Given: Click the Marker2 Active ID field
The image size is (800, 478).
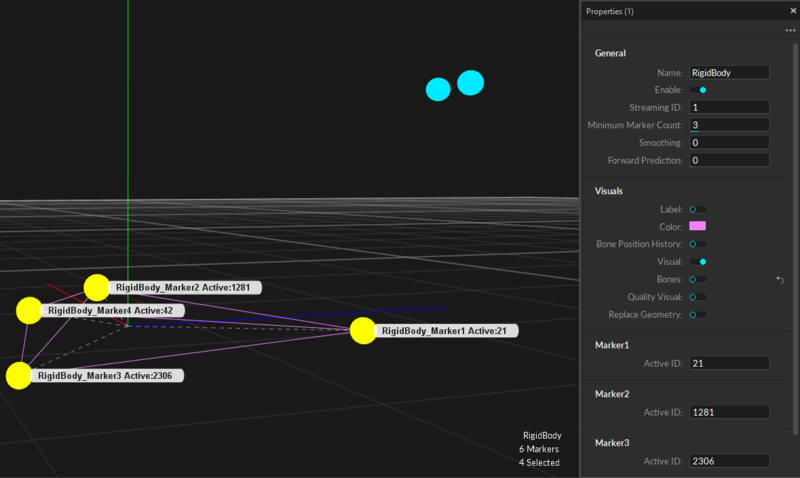Looking at the screenshot, I should (x=728, y=412).
